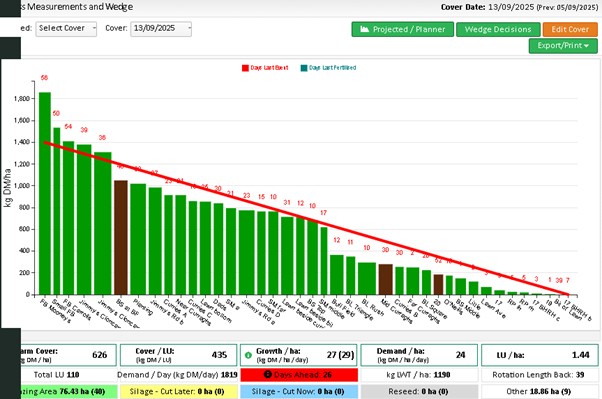This screenshot has width=602, height=399.
Task: Click the yellow Silage - Cut Later cell
Action: 179,392
